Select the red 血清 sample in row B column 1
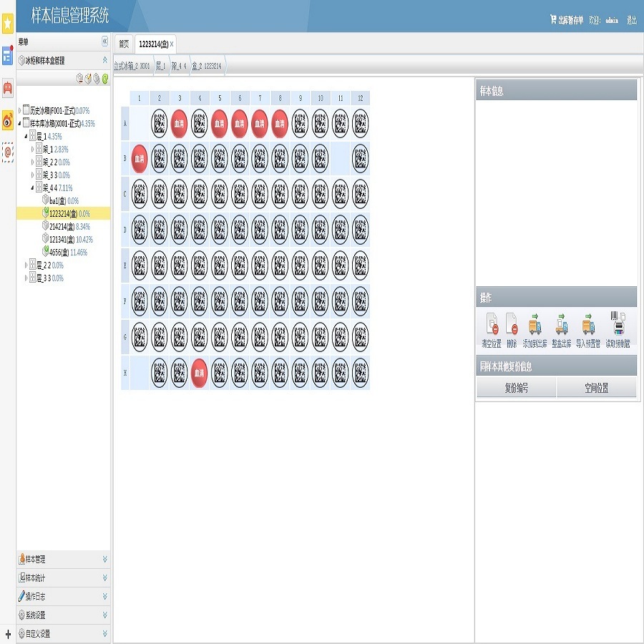 pos(140,159)
